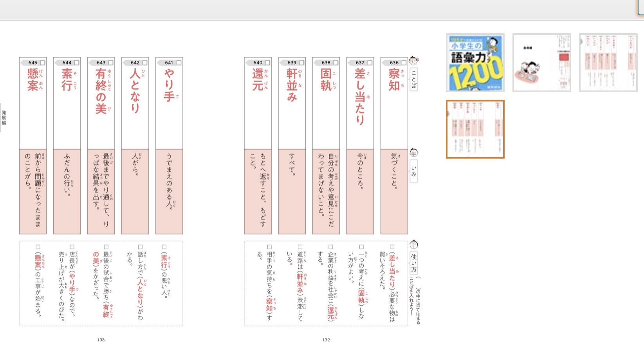Click the red word 人となり heading
The width and height of the screenshot is (644, 364).
(x=135, y=91)
